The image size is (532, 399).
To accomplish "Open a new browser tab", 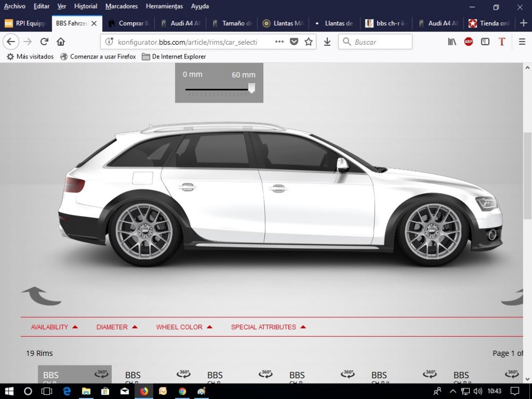I will click(523, 23).
